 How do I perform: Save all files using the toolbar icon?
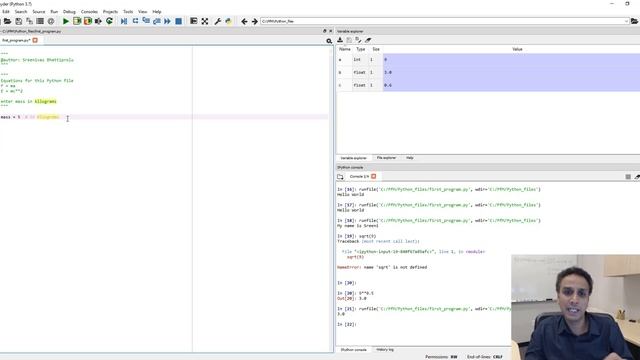tap(29, 21)
